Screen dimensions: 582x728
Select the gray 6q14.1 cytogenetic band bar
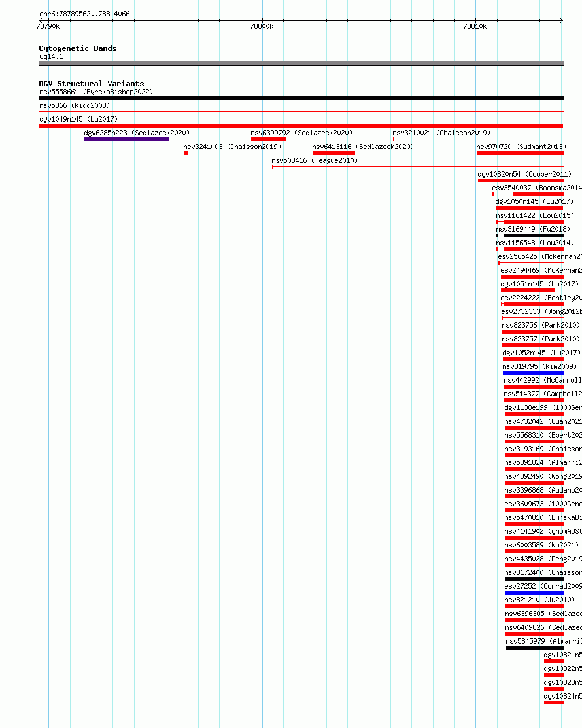pos(301,63)
